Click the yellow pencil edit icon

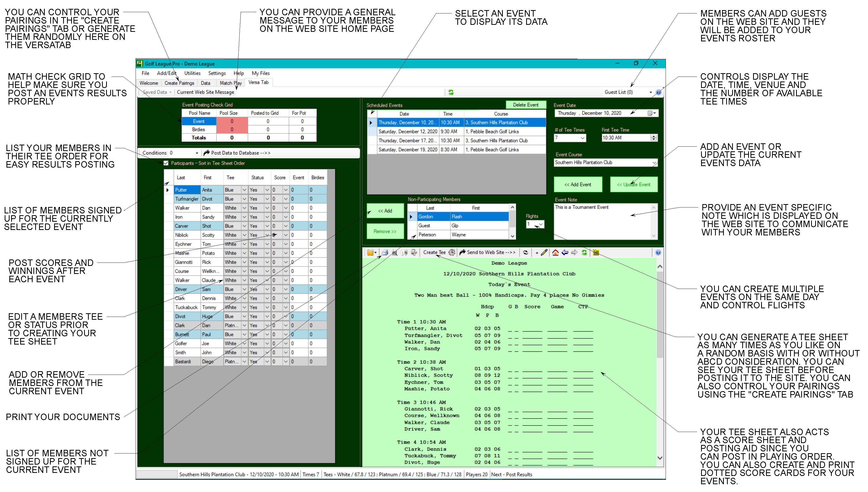544,253
